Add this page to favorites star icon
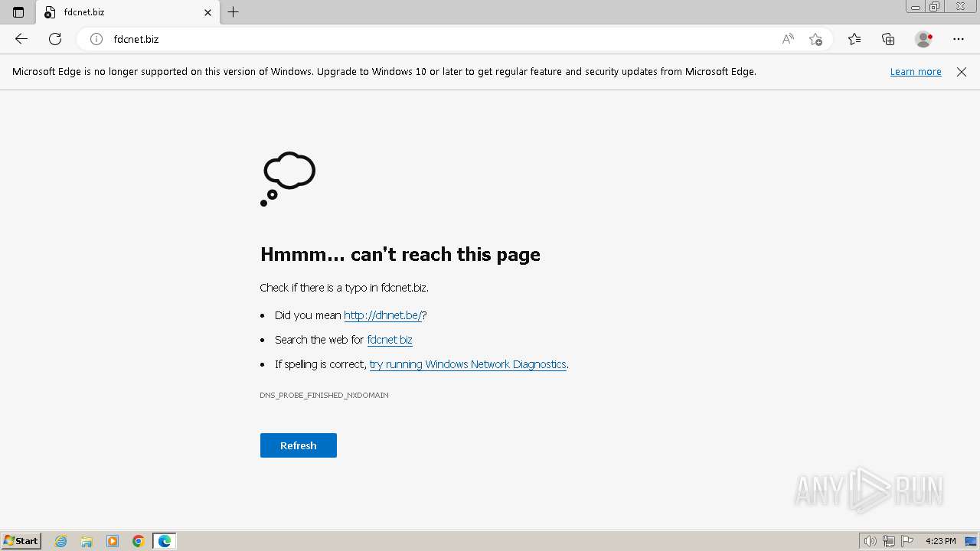This screenshot has width=980, height=551. (x=816, y=39)
